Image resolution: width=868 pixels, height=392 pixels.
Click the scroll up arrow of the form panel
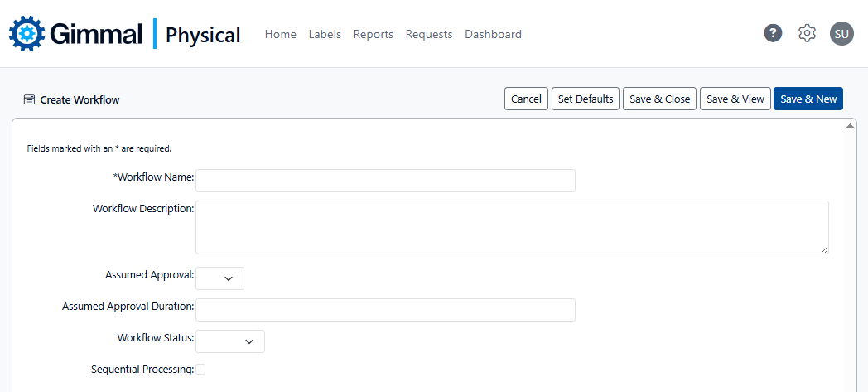point(850,126)
